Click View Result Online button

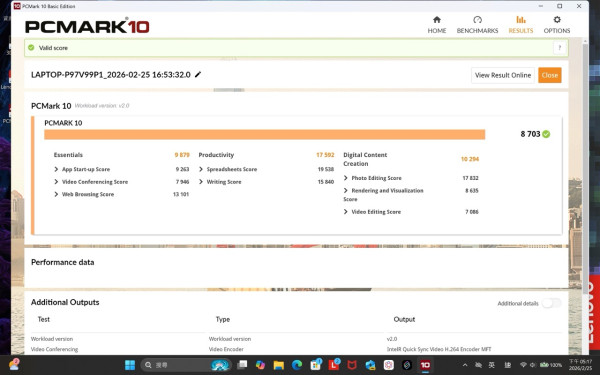pos(503,75)
